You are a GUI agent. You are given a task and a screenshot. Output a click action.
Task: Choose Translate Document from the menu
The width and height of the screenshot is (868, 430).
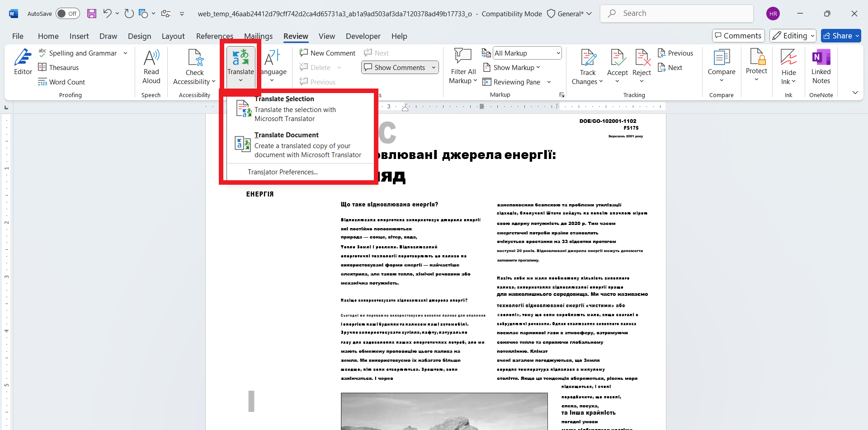[301, 145]
